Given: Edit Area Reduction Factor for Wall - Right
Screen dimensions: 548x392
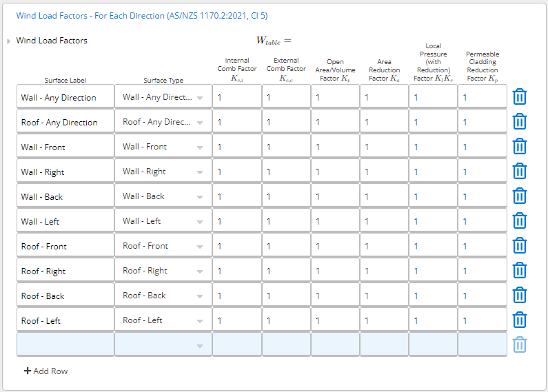Looking at the screenshot, I should pyautogui.click(x=384, y=170).
